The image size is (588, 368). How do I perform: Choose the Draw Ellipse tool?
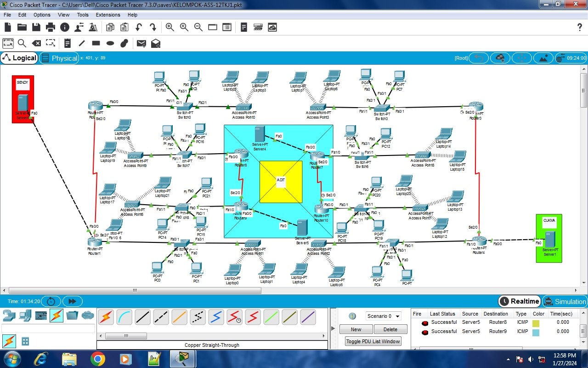110,43
